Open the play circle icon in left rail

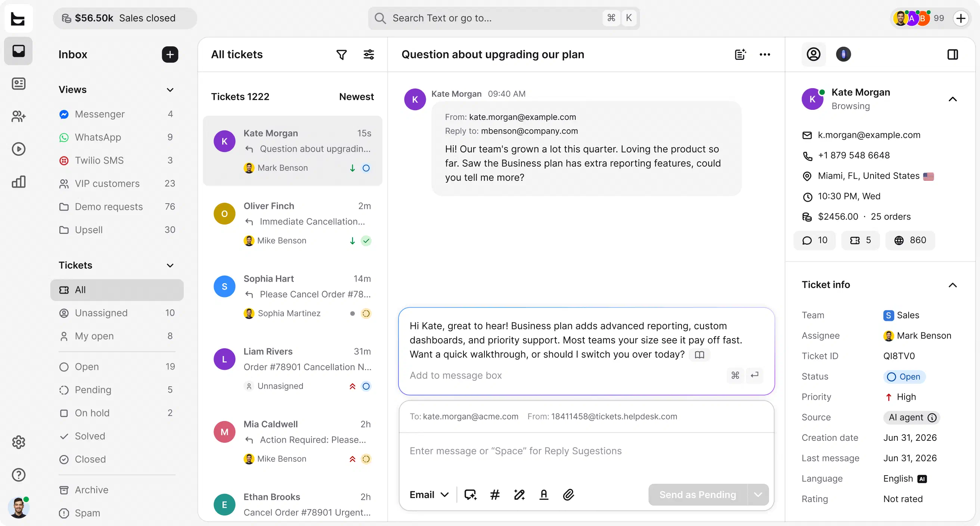pyautogui.click(x=18, y=149)
